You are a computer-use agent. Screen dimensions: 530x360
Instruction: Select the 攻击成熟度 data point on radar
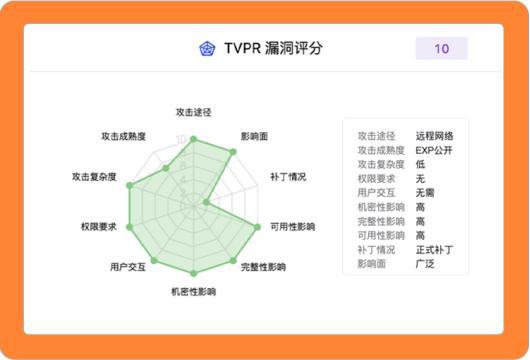pyautogui.click(x=165, y=168)
